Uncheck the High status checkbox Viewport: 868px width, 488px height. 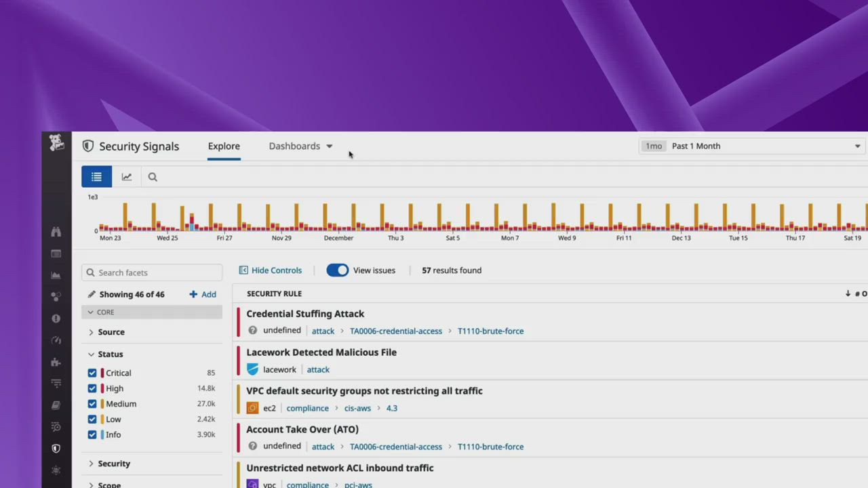[x=92, y=388]
